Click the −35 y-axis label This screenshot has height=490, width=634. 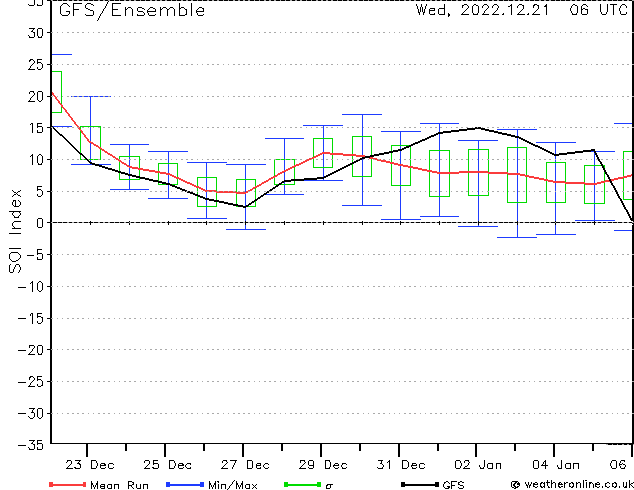point(31,445)
